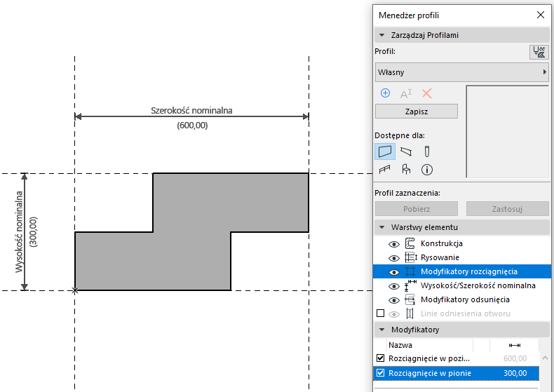Click the Linie odniesienia otworu layer icon
This screenshot has width=554, height=392.
(x=410, y=313)
